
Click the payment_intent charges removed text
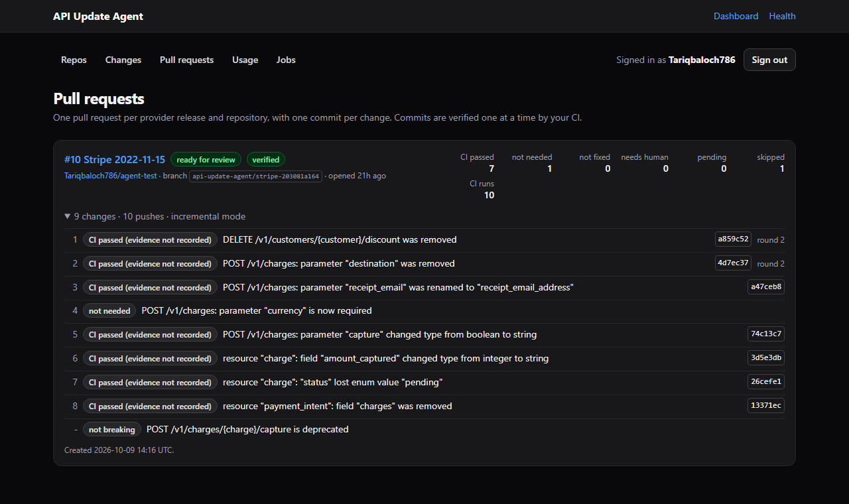337,406
